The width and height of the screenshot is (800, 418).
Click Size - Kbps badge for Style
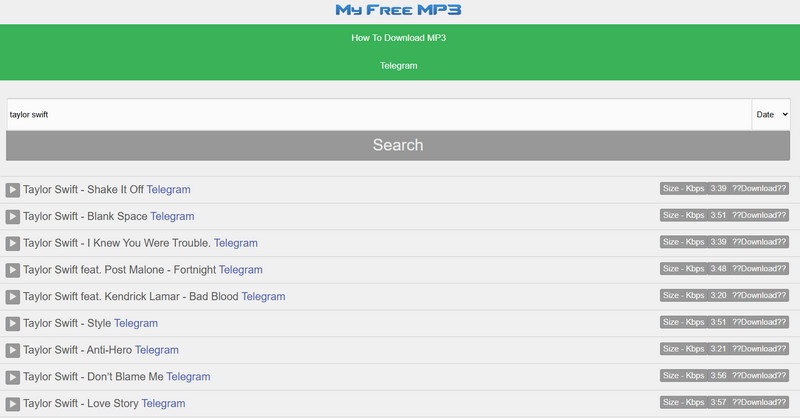pos(684,322)
